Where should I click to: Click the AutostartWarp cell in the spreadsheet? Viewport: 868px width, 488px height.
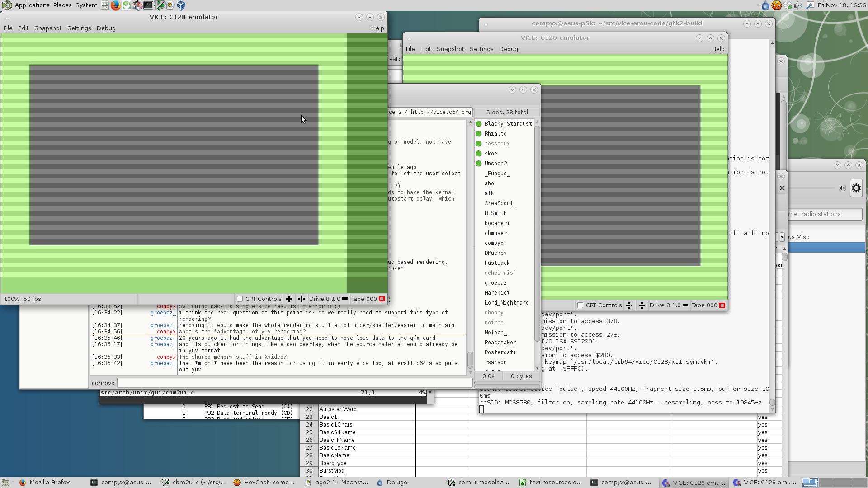366,409
